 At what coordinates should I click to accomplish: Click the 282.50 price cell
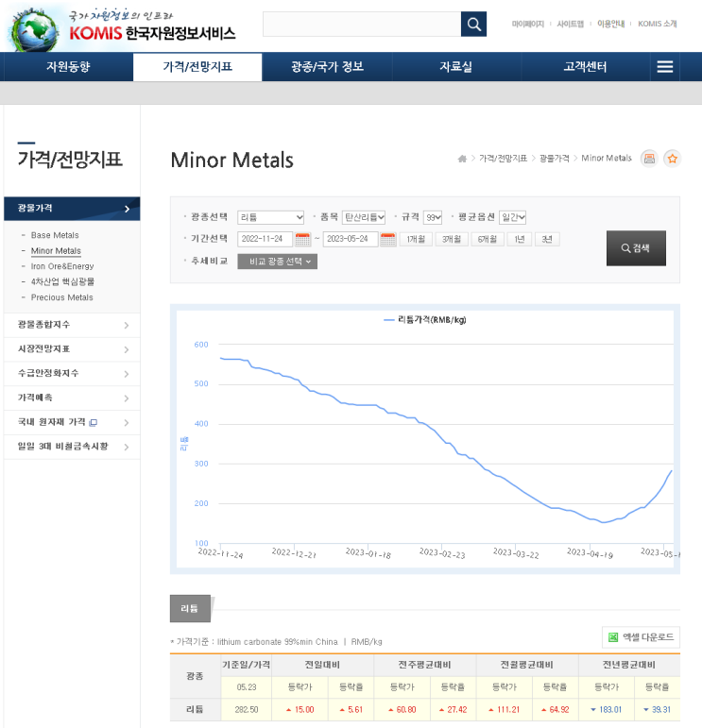click(x=247, y=710)
